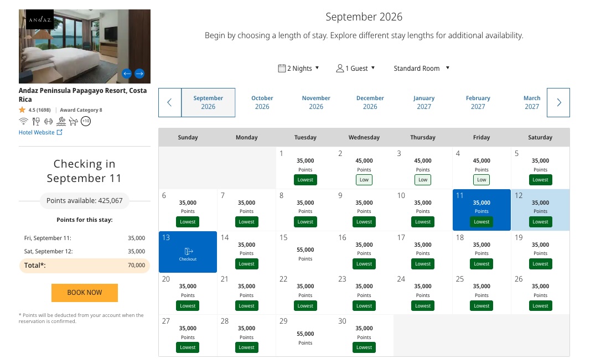The width and height of the screenshot is (611, 364).
Task: Switch to February 2027 tab
Action: 478,102
